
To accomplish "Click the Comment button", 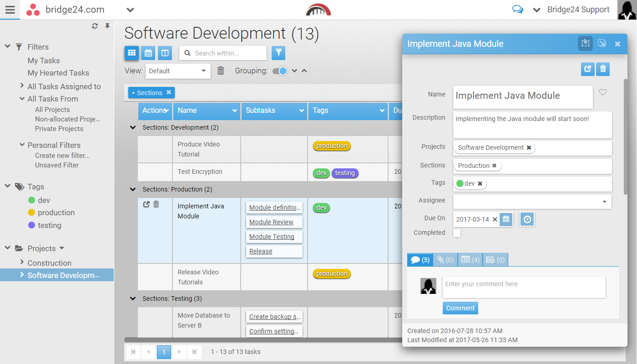I will pyautogui.click(x=460, y=308).
